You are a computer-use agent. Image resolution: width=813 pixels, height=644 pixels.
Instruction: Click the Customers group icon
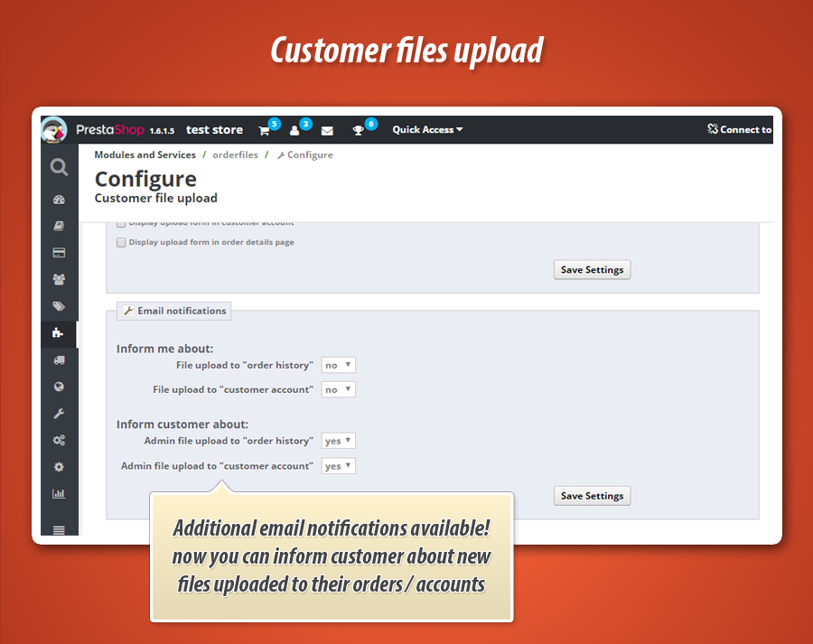click(x=59, y=279)
